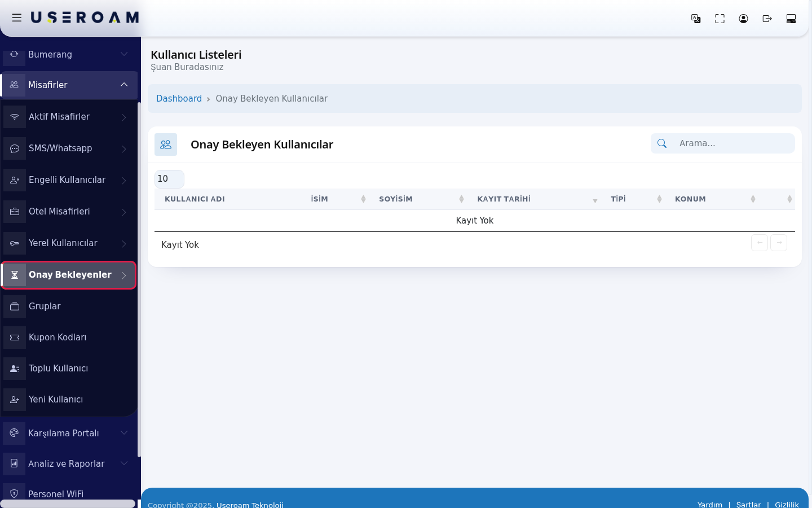The height and width of the screenshot is (508, 812).
Task: Open the language translation icon
Action: pyautogui.click(x=696, y=19)
